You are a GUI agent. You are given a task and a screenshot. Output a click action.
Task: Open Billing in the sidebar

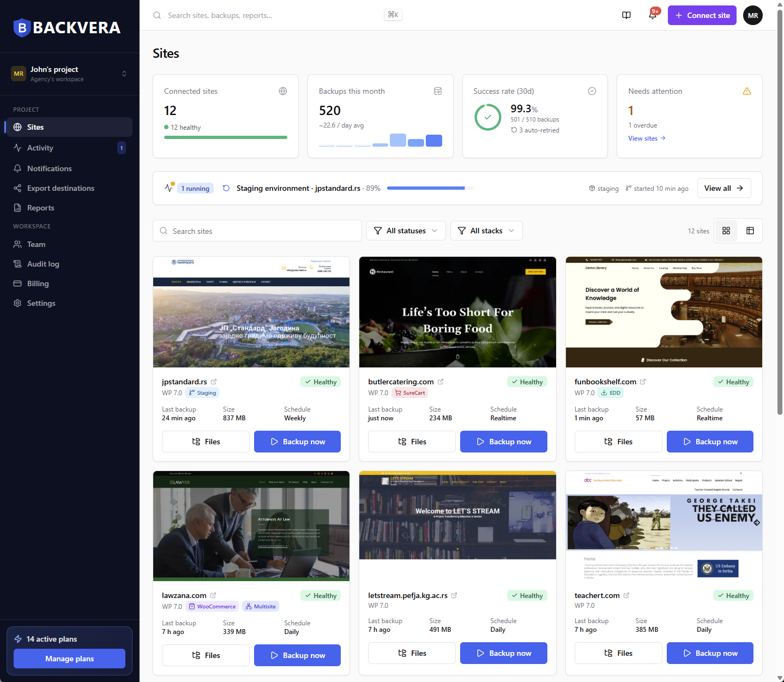69,283
